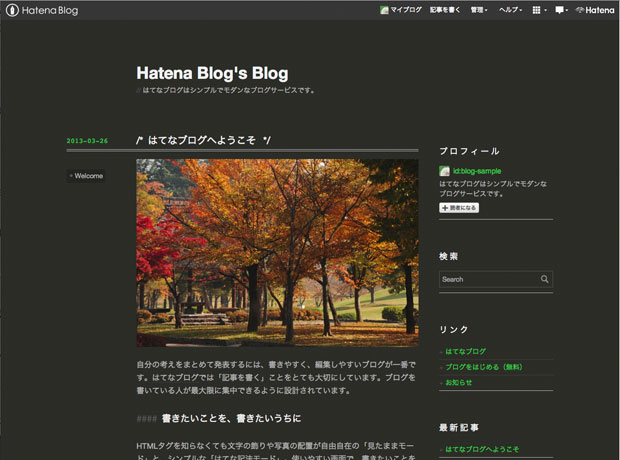Click the magnifier search icon
Image resolution: width=620 pixels, height=460 pixels.
(x=544, y=279)
